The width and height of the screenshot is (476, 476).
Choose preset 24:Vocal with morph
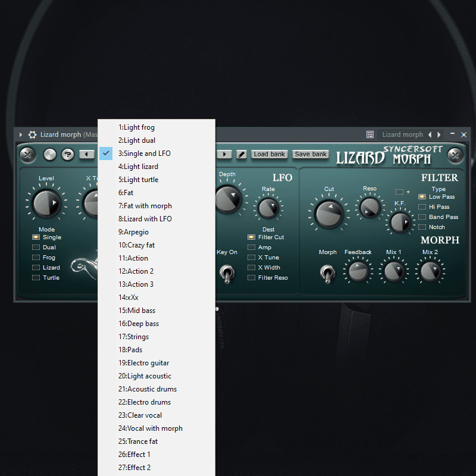click(x=156, y=428)
